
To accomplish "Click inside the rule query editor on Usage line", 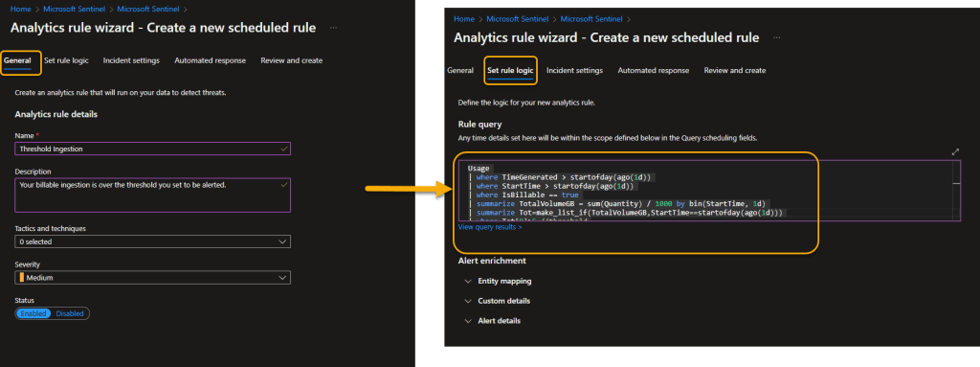I will tap(479, 169).
